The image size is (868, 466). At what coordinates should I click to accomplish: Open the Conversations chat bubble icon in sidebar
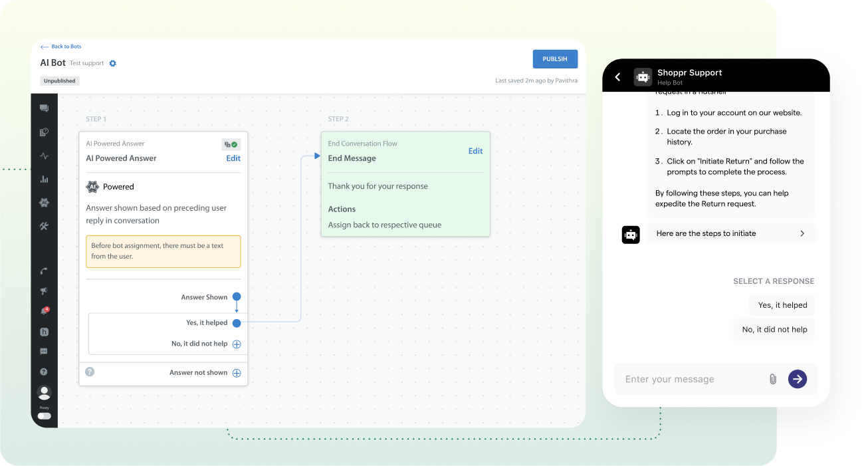(x=44, y=108)
